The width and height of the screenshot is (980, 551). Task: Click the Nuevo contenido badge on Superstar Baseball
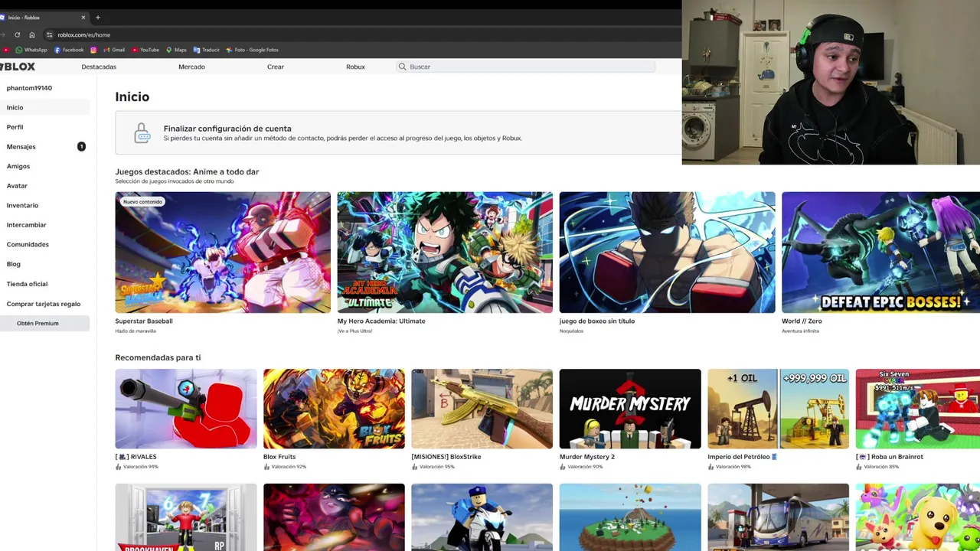click(x=142, y=201)
